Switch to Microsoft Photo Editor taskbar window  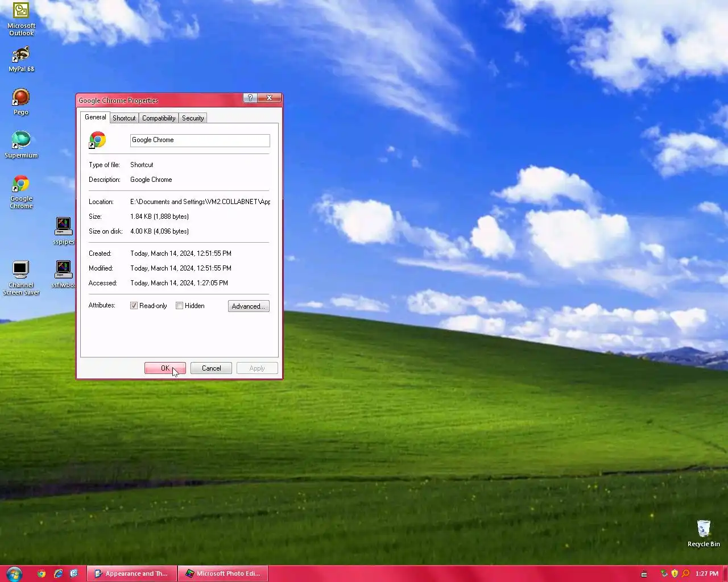[x=223, y=573]
